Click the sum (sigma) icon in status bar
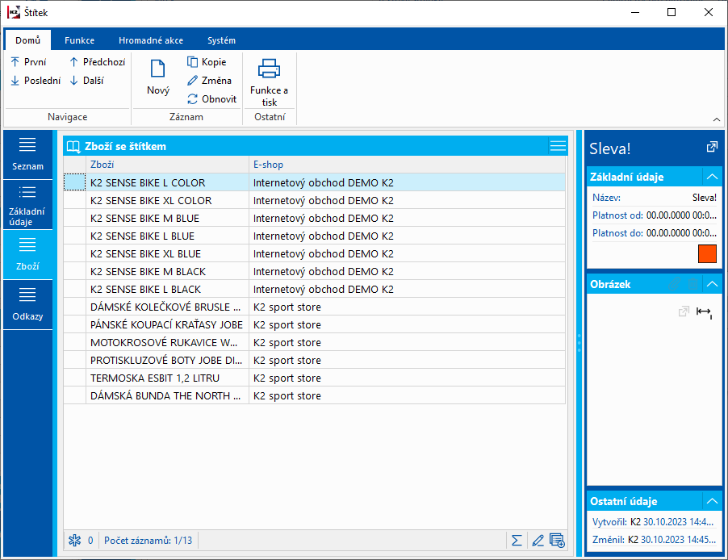This screenshot has height=560, width=728. pyautogui.click(x=517, y=540)
